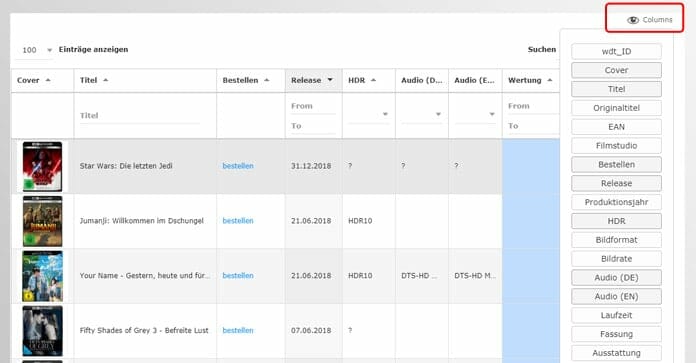Click the Release From date filter
This screenshot has width=696, height=363.
tap(313, 106)
